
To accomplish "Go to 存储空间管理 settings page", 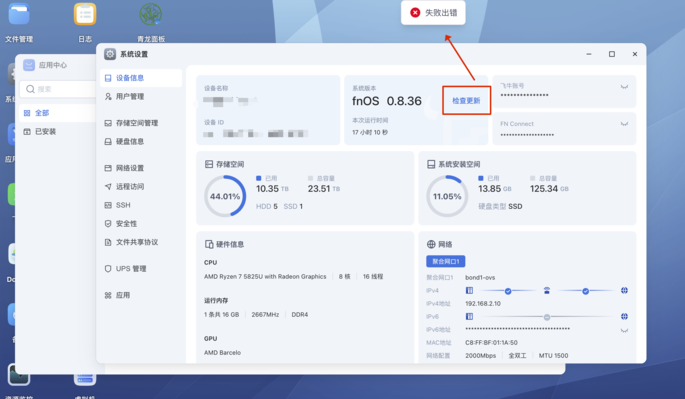I will coord(141,123).
